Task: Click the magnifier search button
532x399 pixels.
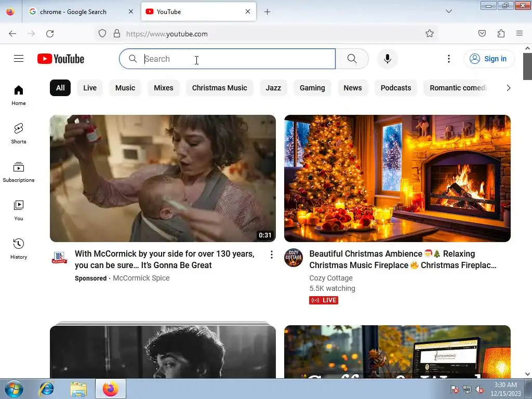Action: [352, 59]
